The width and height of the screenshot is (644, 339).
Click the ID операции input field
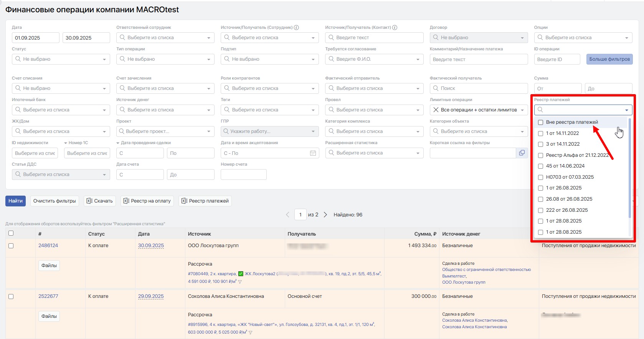point(557,59)
